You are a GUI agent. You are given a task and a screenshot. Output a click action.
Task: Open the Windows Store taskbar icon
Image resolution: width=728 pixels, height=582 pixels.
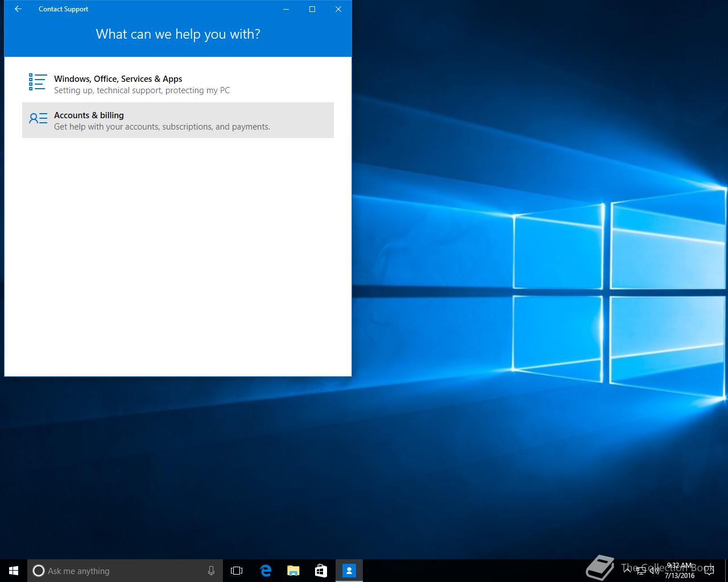point(321,571)
